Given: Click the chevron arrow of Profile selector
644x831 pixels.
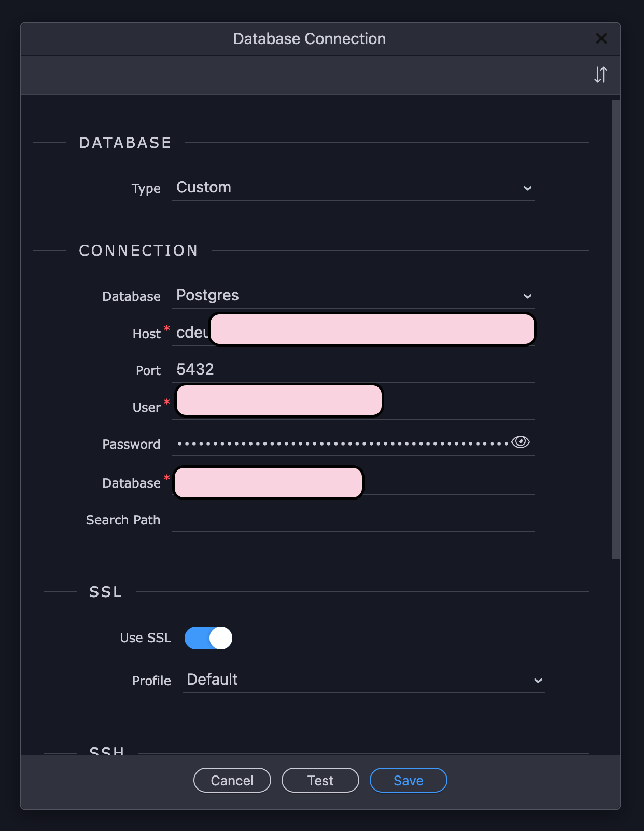Looking at the screenshot, I should click(x=538, y=681).
